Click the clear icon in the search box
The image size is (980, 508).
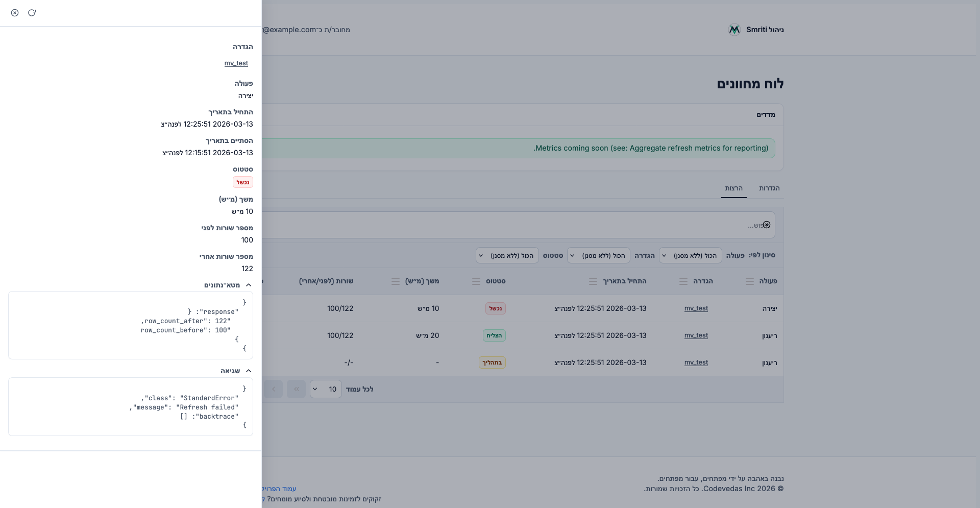click(766, 225)
